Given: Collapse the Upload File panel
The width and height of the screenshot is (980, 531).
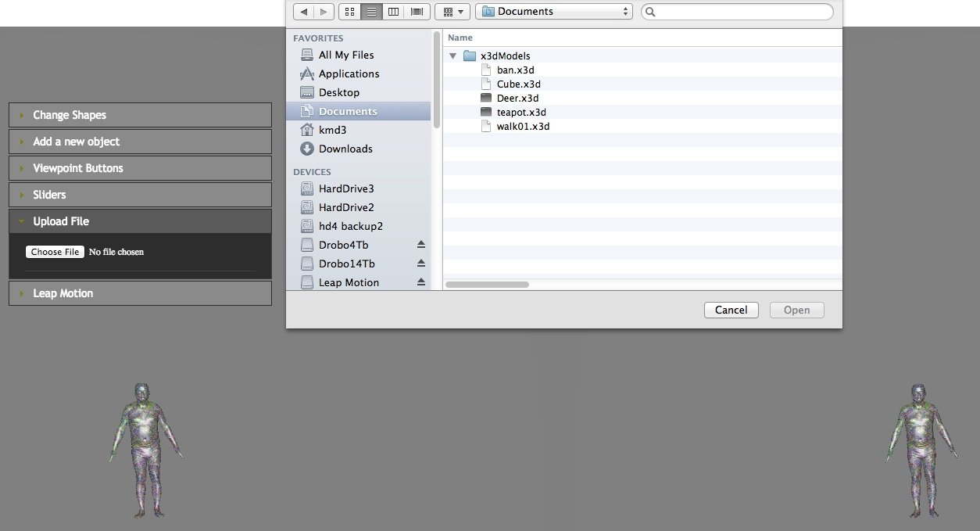Looking at the screenshot, I should pos(140,221).
